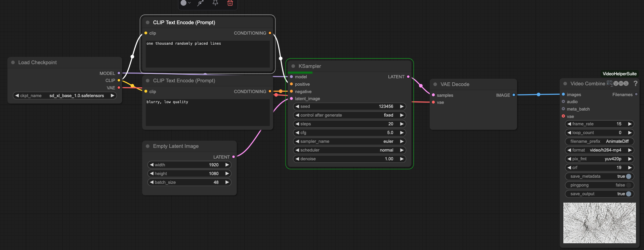The image size is (644, 250).
Task: Open the scheduler normal combo box
Action: coord(349,150)
